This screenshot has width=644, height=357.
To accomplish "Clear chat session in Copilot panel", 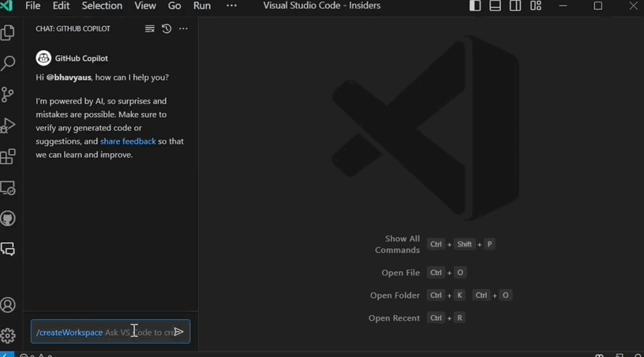I will 149,28.
